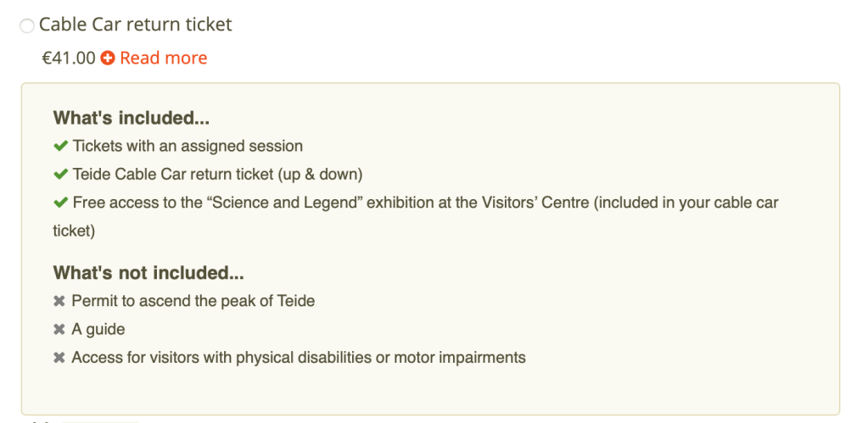Open the Read more link
The width and height of the screenshot is (868, 423).
click(x=164, y=58)
